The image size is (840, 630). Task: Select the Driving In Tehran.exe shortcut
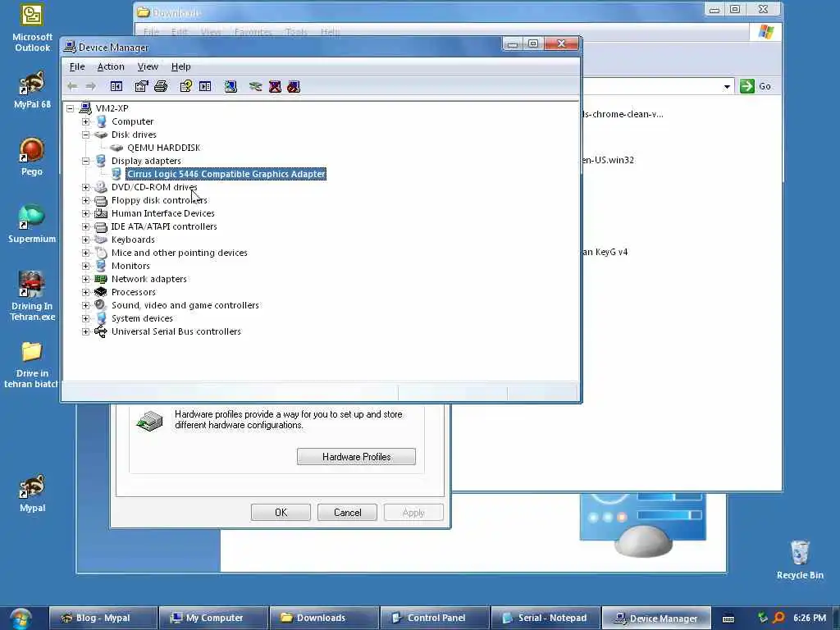click(x=32, y=296)
